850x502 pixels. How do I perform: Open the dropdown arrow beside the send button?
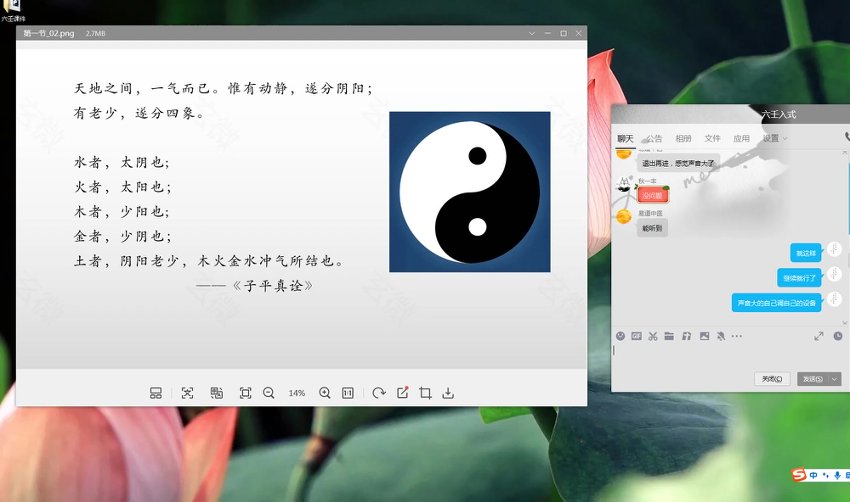pyautogui.click(x=835, y=379)
